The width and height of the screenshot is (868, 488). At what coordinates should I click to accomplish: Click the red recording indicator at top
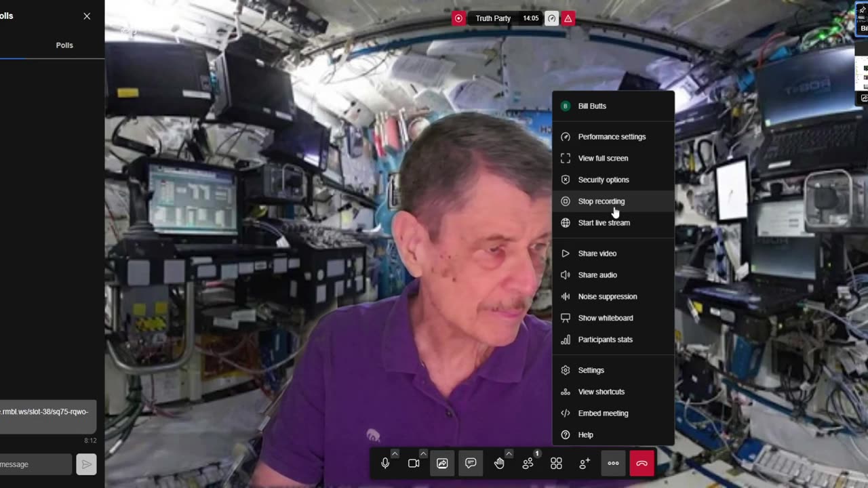click(459, 18)
